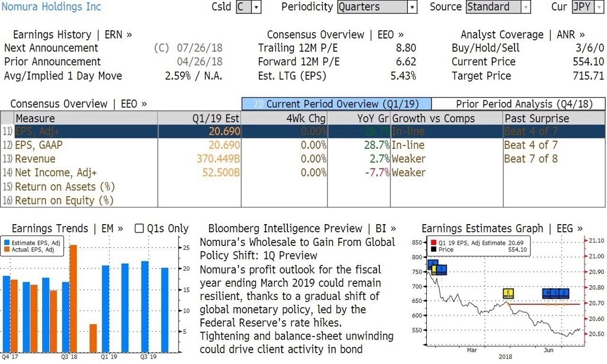Screen dimensions: 607x364
Task: Switch to Prior Period Analysis (Q4/18) tab
Action: 518,104
